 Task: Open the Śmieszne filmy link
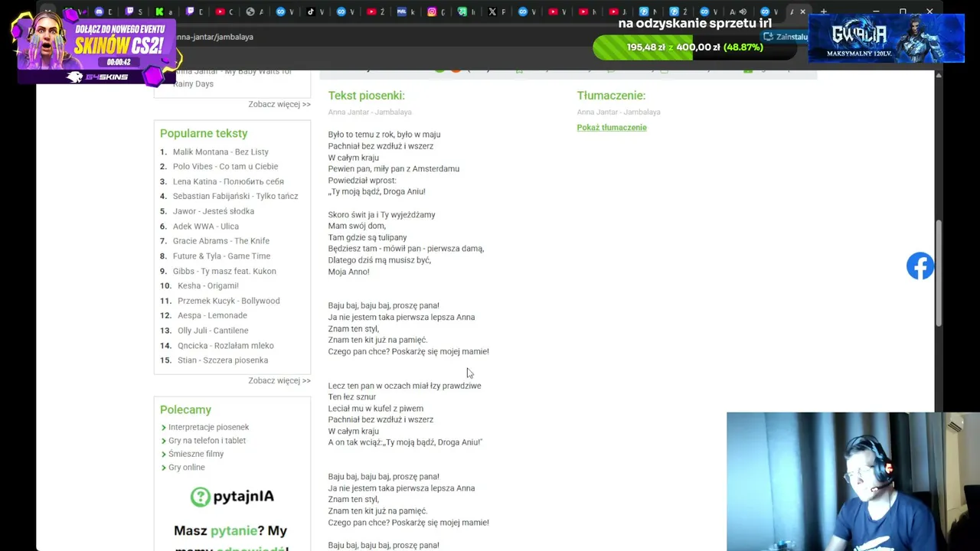[196, 455]
